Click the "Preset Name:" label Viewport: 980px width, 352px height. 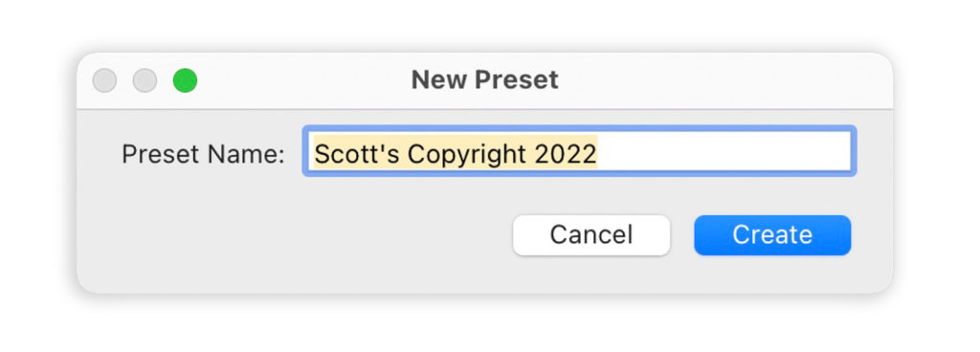click(x=203, y=154)
